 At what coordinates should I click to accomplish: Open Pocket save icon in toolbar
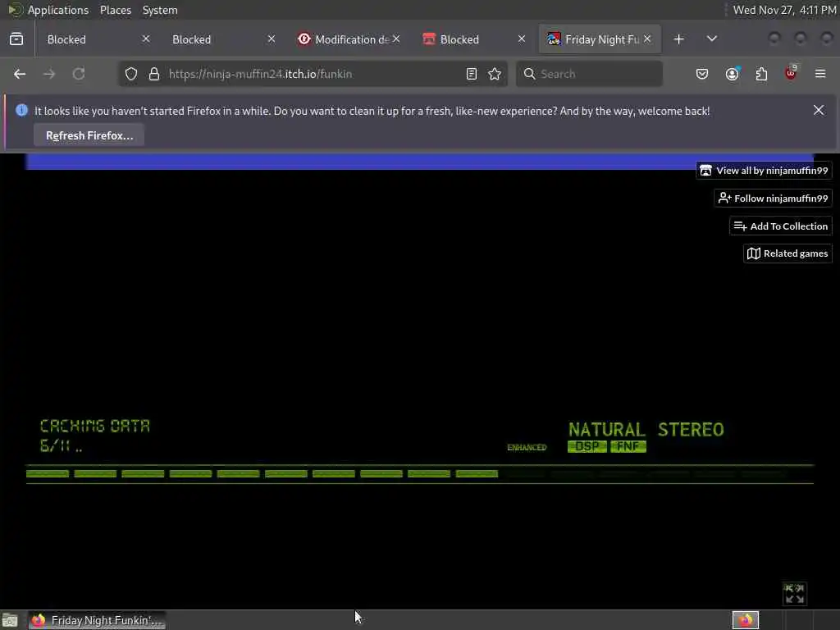click(702, 74)
